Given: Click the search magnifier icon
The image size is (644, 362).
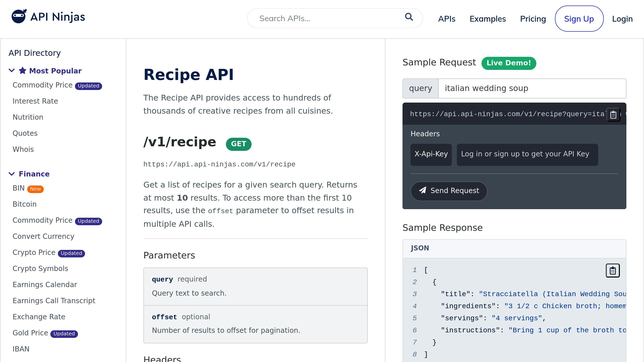Looking at the screenshot, I should click(x=409, y=17).
